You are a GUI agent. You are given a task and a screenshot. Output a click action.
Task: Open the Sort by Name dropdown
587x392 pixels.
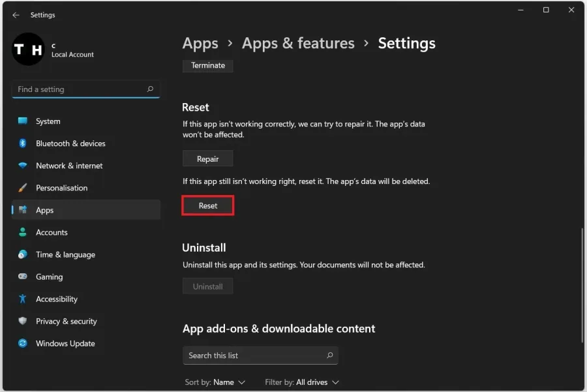pyautogui.click(x=215, y=382)
